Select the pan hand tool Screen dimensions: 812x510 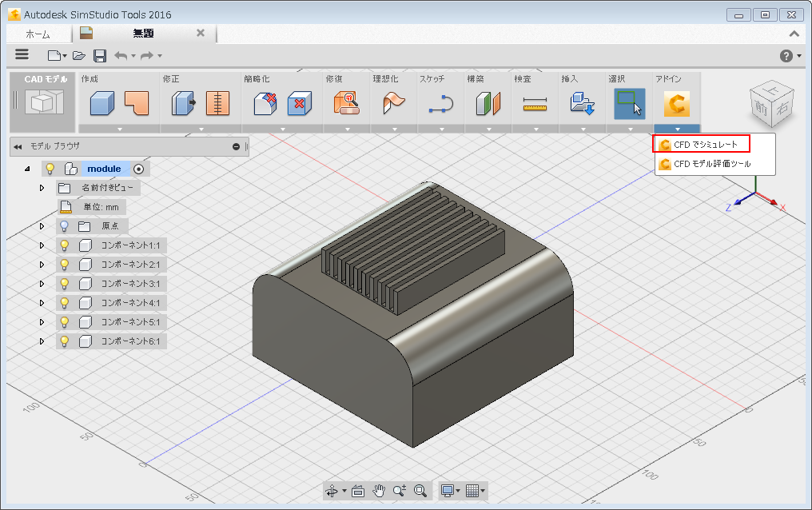pos(379,491)
